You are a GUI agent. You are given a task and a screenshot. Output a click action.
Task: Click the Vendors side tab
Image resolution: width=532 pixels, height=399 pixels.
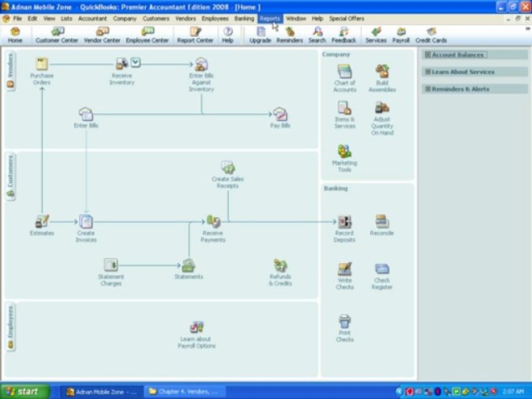point(11,70)
